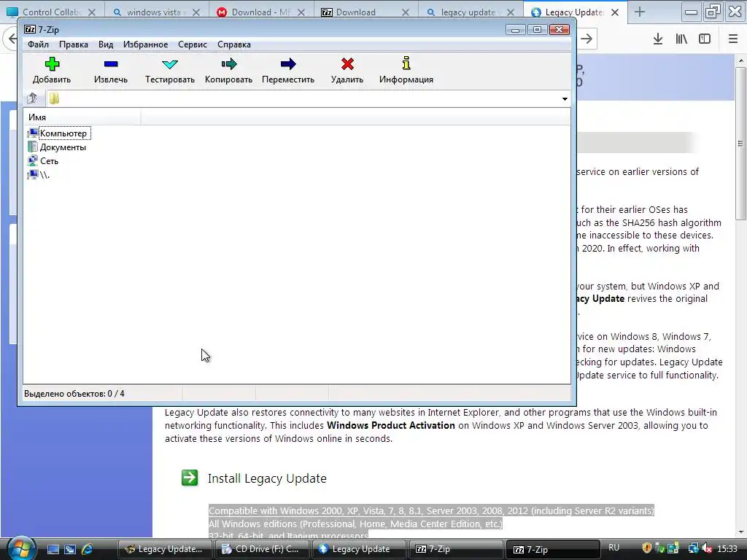Click the Switch between windows quick launch icon
The width and height of the screenshot is (747, 560).
tap(70, 549)
